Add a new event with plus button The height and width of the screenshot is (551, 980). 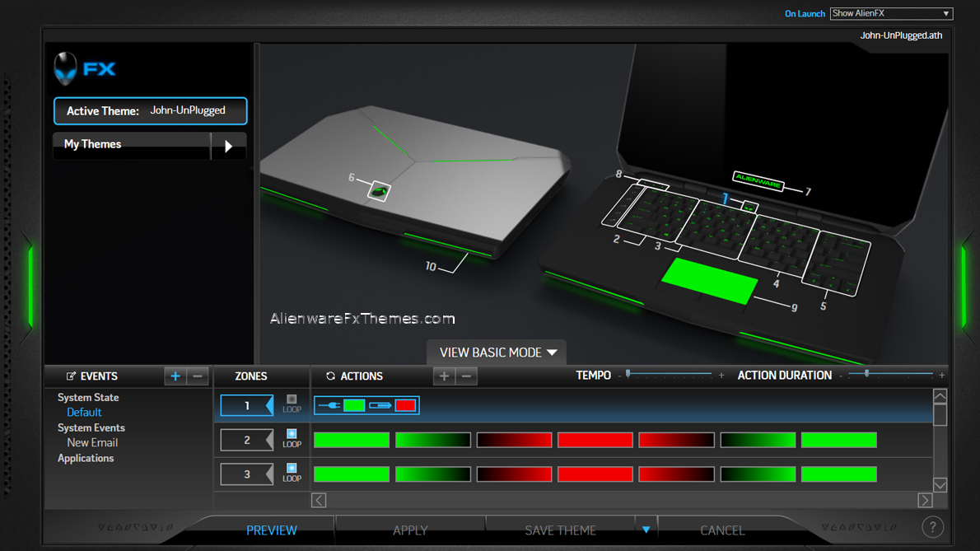click(175, 376)
